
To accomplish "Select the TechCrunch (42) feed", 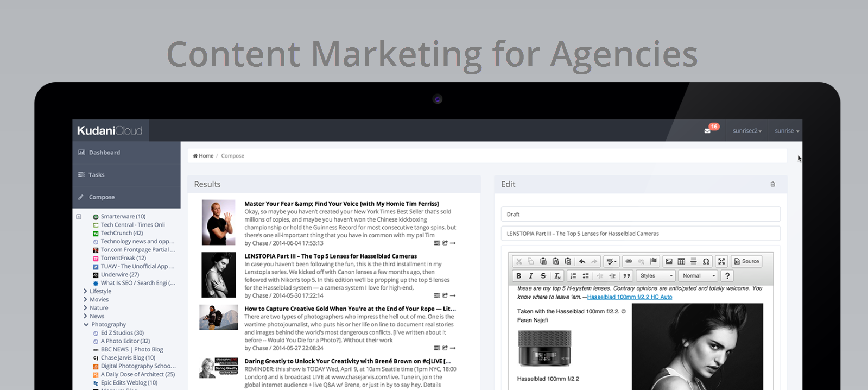I will click(x=122, y=233).
